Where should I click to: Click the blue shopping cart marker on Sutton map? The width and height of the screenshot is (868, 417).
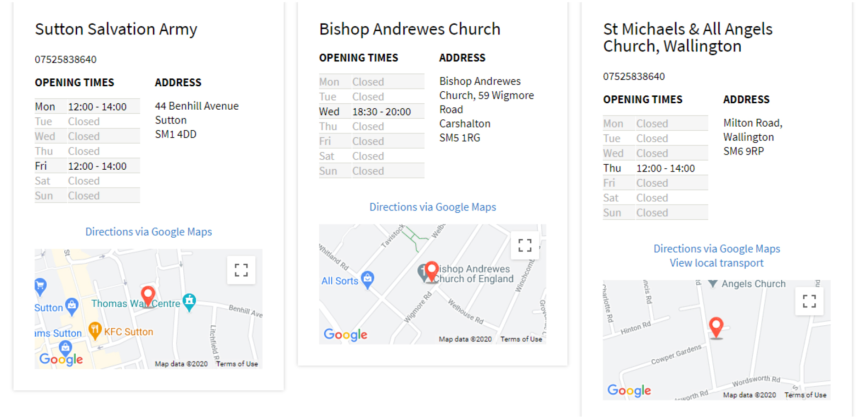click(40, 287)
